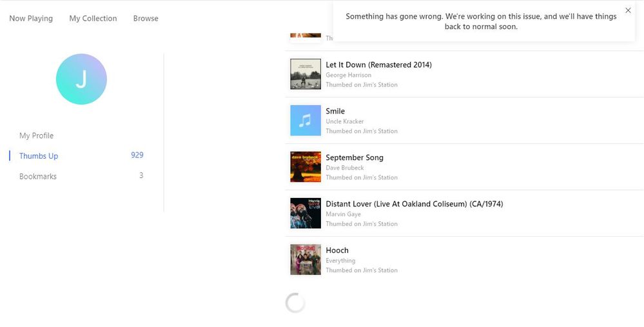Viewport: 644px width, 327px height.
Task: Open the song title Let It Down
Action: point(378,64)
